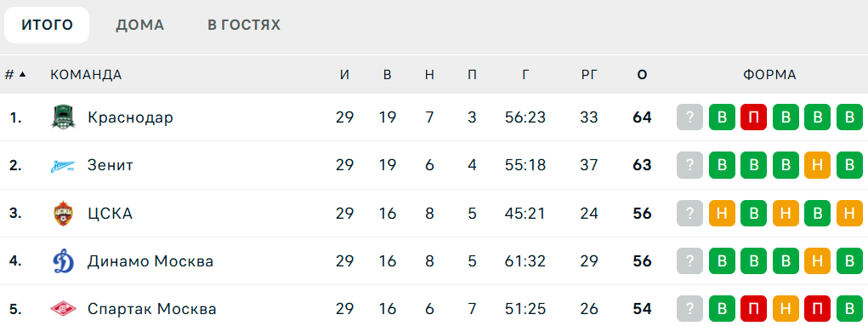Sort standings by the РГ goal difference column
The height and width of the screenshot is (326, 868).
(589, 75)
